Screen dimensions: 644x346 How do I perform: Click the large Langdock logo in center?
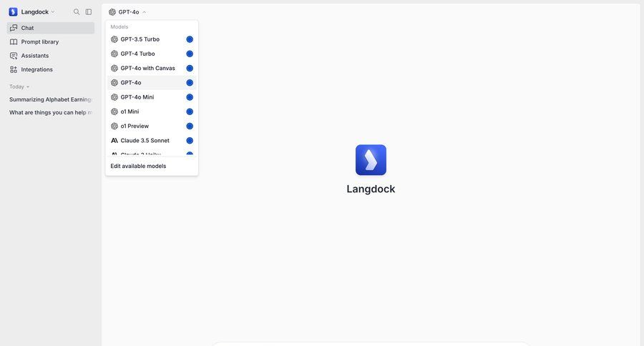(x=371, y=159)
